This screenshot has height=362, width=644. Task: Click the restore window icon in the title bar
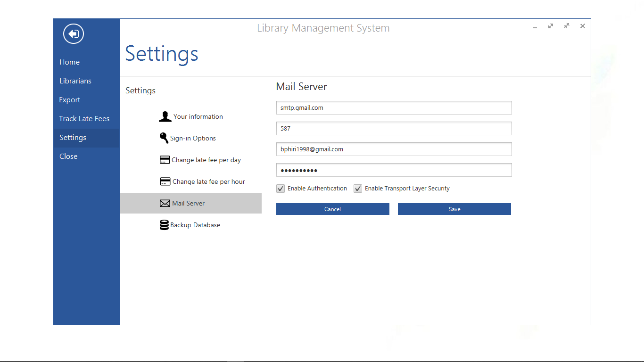tap(567, 26)
